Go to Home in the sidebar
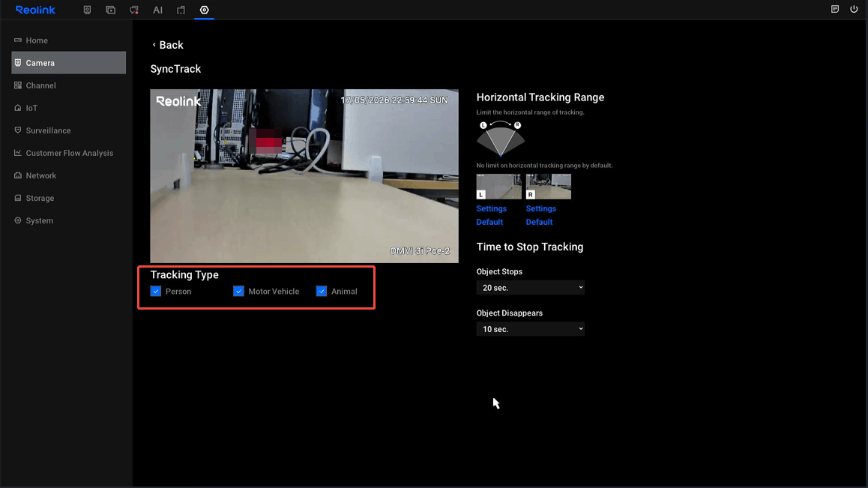Image resolution: width=868 pixels, height=488 pixels. 69,40
